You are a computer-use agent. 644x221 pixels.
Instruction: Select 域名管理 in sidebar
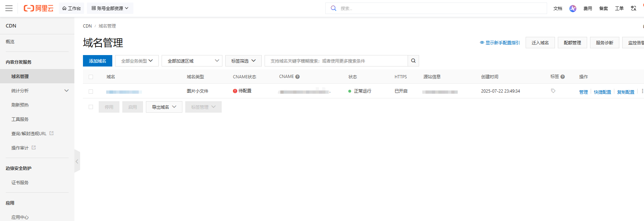pos(37,77)
